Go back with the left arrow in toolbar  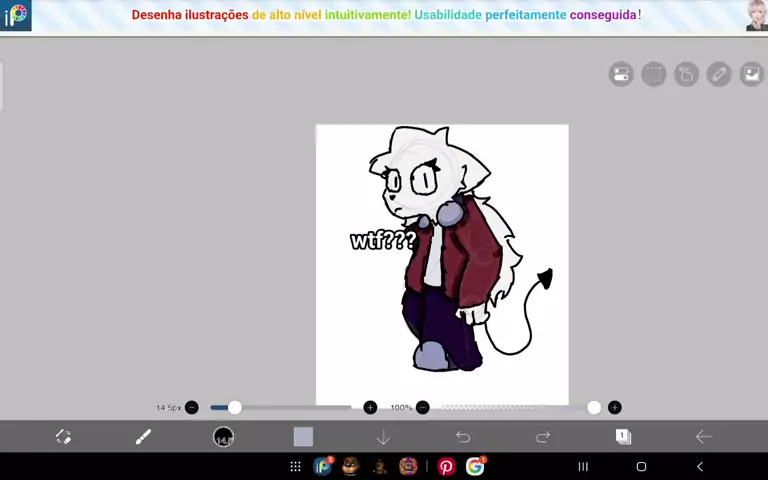pos(703,436)
